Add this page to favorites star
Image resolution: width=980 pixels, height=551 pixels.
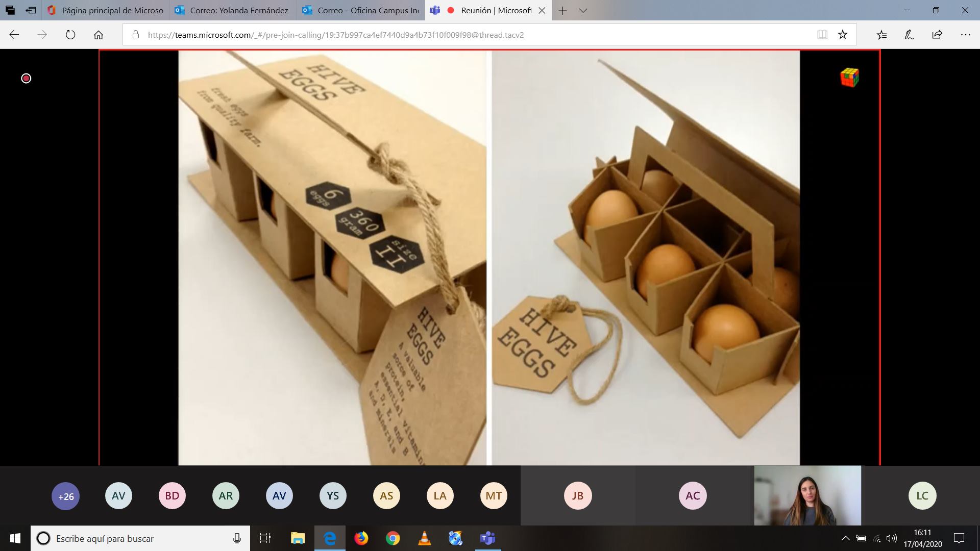tap(843, 35)
